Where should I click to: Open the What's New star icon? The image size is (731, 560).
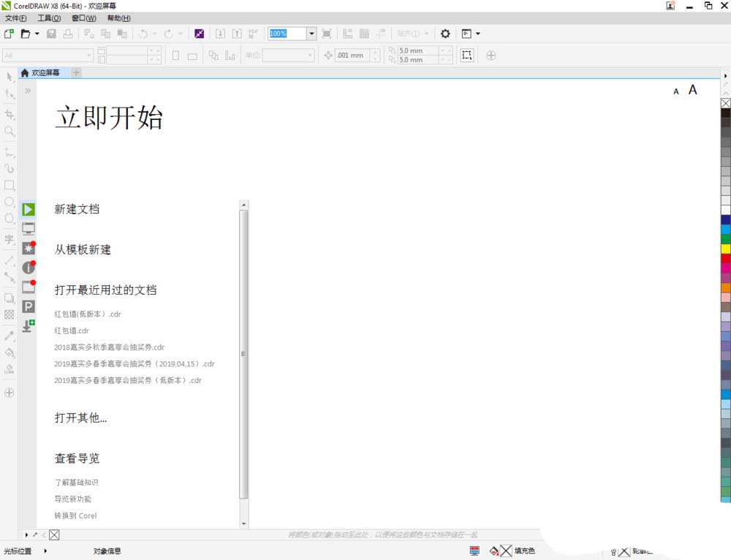click(29, 248)
